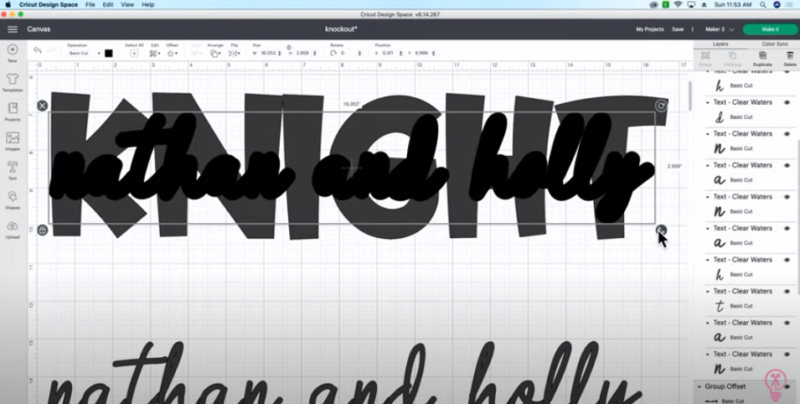Image resolution: width=800 pixels, height=404 pixels.
Task: Click the New project icon
Action: point(12,50)
